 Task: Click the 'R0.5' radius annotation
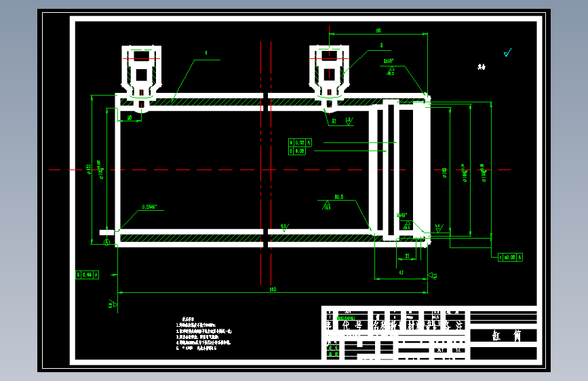click(x=339, y=197)
